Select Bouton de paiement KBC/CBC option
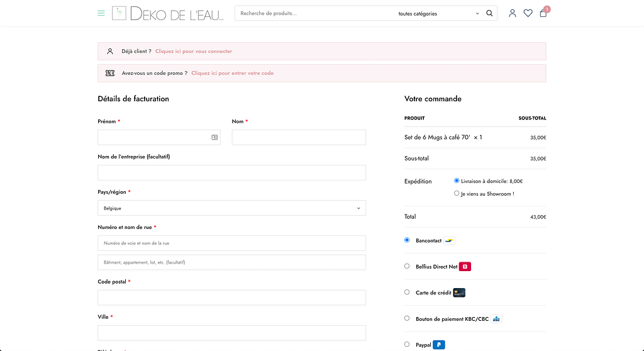The image size is (644, 351). 407,318
